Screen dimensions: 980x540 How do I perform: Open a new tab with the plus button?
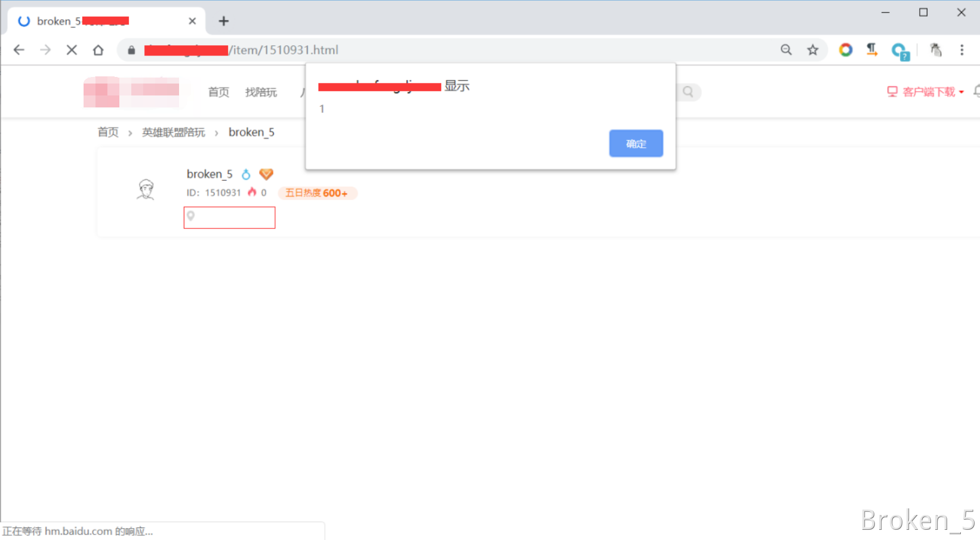point(223,21)
